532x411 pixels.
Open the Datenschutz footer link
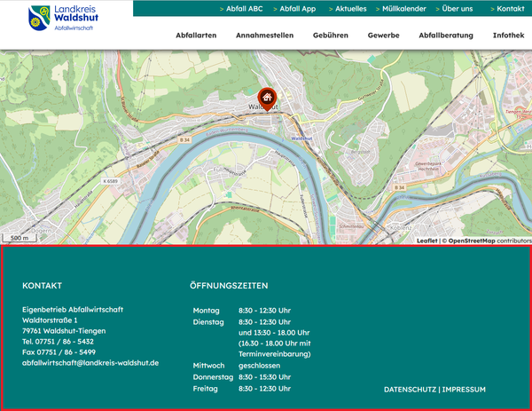pyautogui.click(x=410, y=390)
